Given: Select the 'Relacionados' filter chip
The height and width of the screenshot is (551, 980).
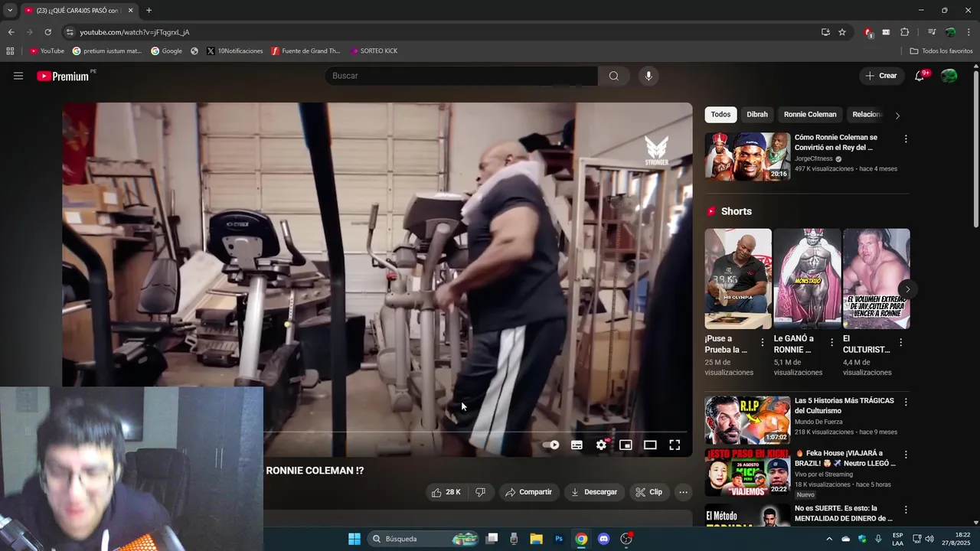Looking at the screenshot, I should [x=867, y=115].
